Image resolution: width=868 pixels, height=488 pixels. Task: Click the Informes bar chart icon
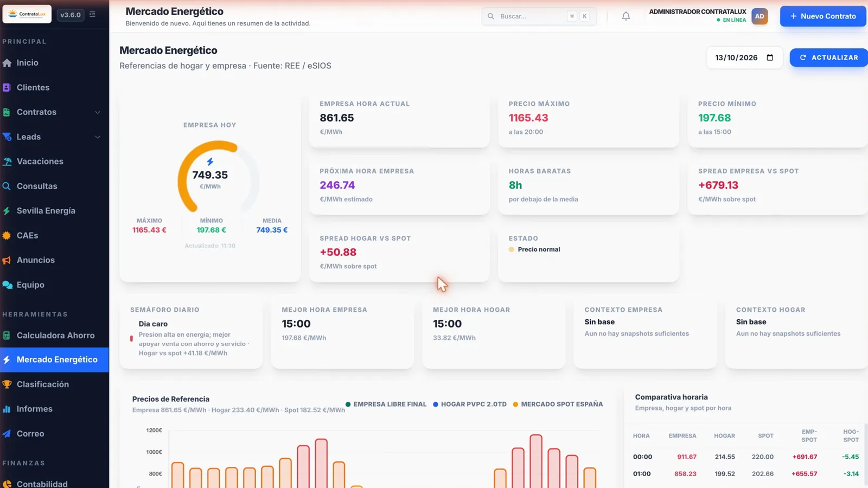pos(7,409)
